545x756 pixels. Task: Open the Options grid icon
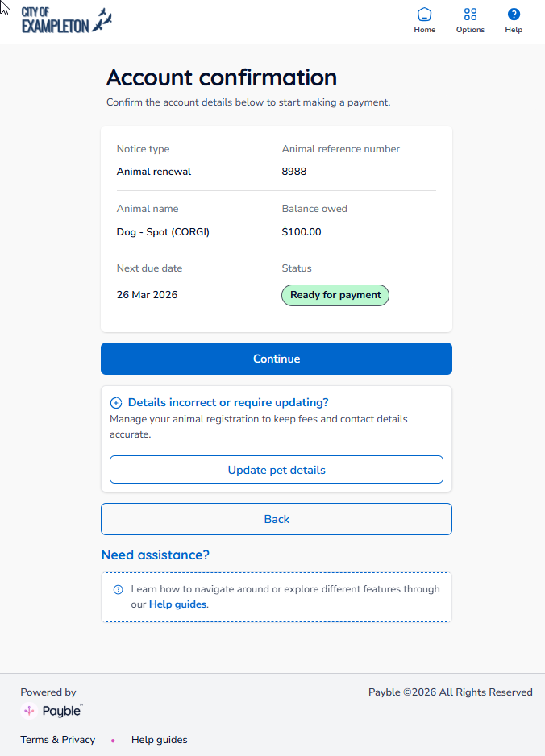coord(470,14)
